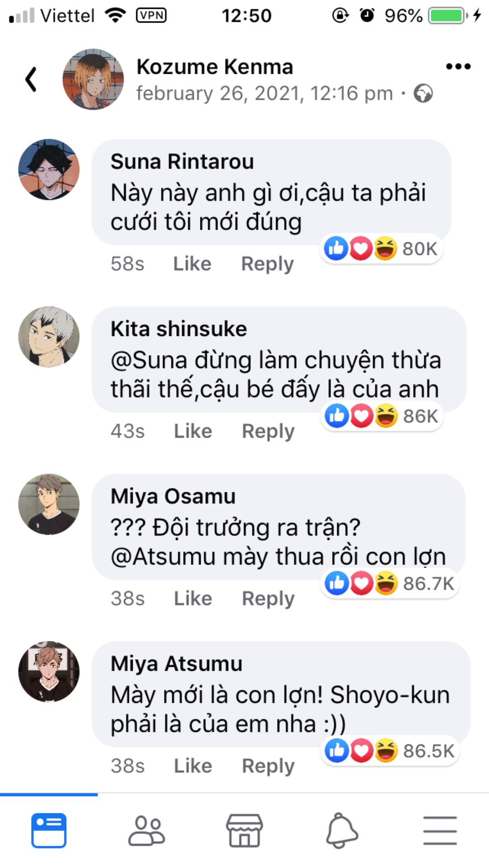489x868 pixels.
Task: Open Kozume Kenma's profile picture
Action: pos(93,80)
